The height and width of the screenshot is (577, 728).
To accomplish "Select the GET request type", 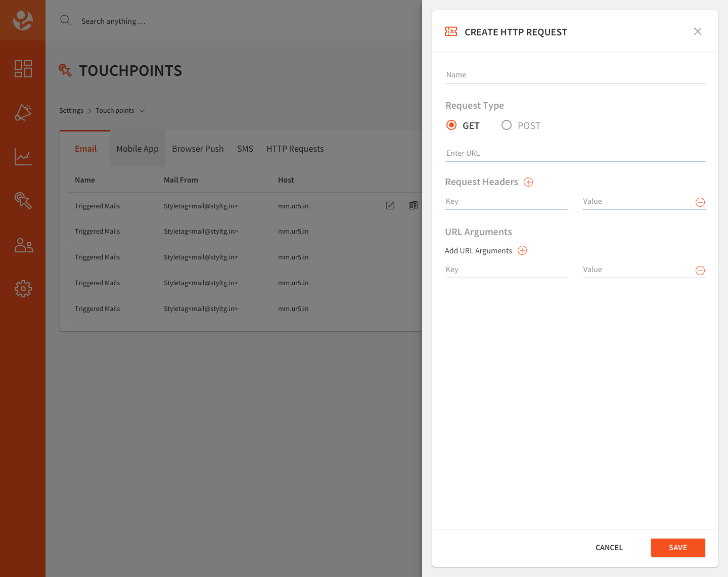I will tap(451, 125).
